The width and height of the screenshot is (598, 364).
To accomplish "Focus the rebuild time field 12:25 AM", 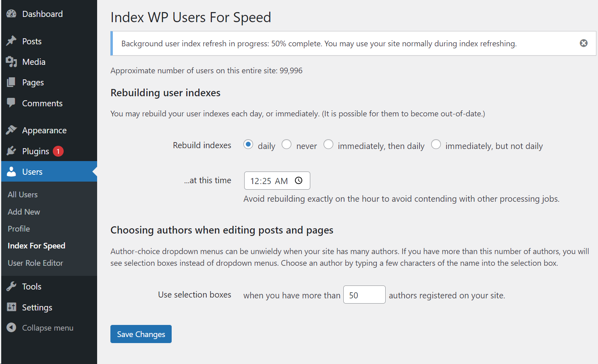I will click(x=277, y=180).
